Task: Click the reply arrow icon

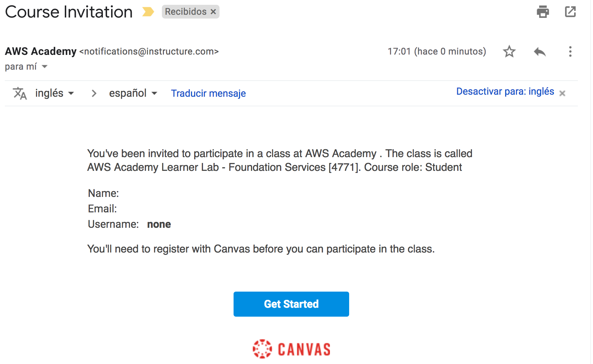Action: coord(539,51)
